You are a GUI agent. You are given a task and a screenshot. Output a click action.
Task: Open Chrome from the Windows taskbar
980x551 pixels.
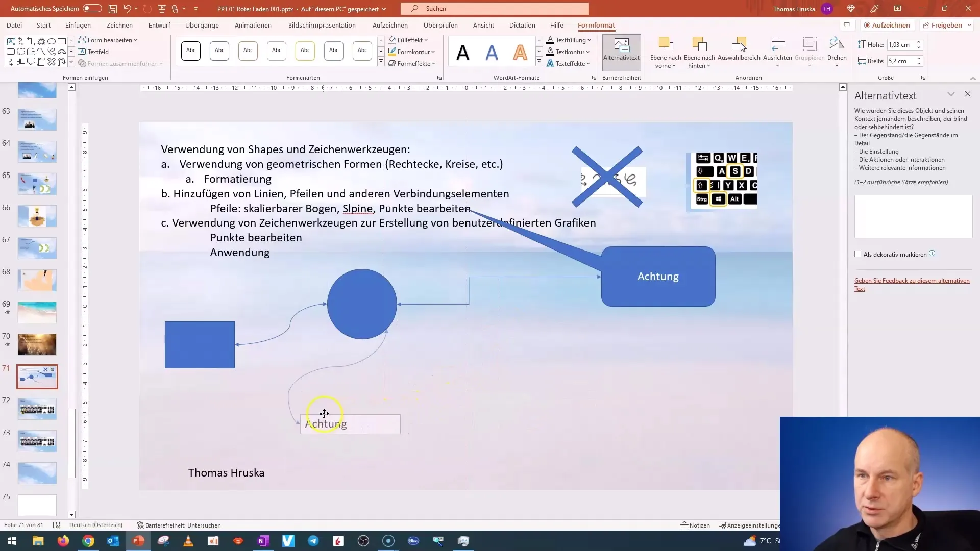(x=88, y=541)
